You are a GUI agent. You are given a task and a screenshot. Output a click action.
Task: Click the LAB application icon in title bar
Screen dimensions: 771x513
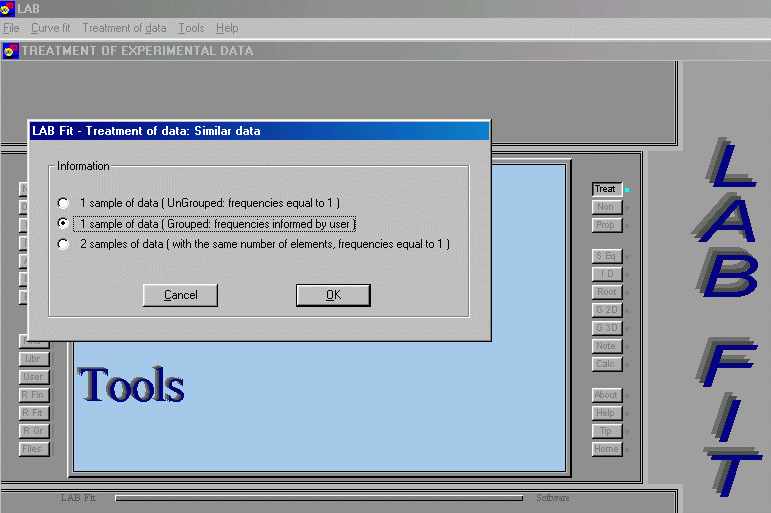tap(7, 8)
